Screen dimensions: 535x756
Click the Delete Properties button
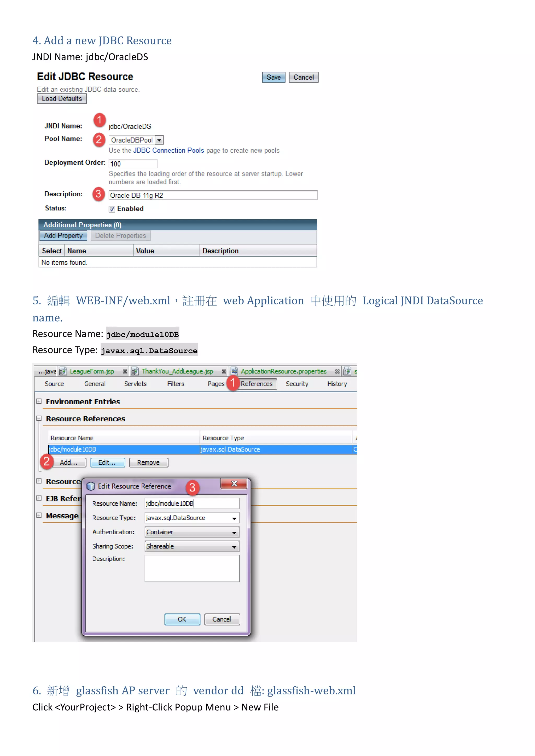click(121, 236)
